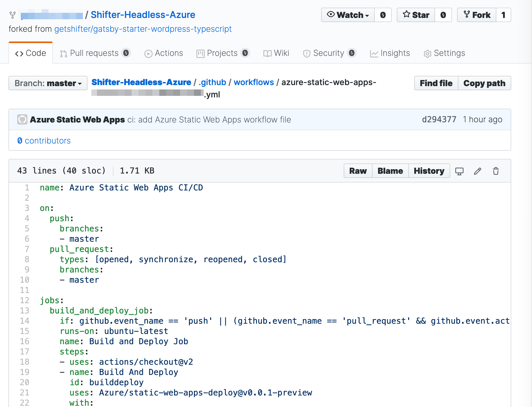Open Blame view
The height and width of the screenshot is (407, 532).
[390, 171]
